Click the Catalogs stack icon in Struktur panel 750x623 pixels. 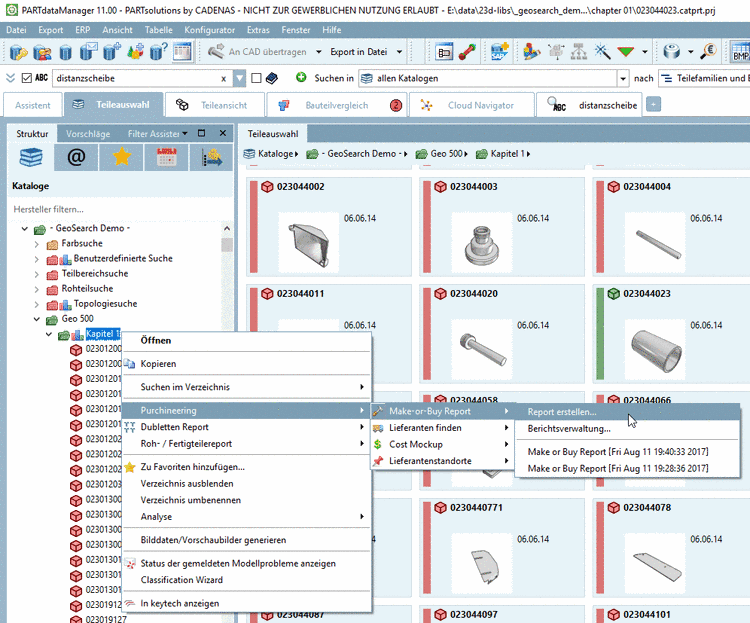pyautogui.click(x=31, y=157)
